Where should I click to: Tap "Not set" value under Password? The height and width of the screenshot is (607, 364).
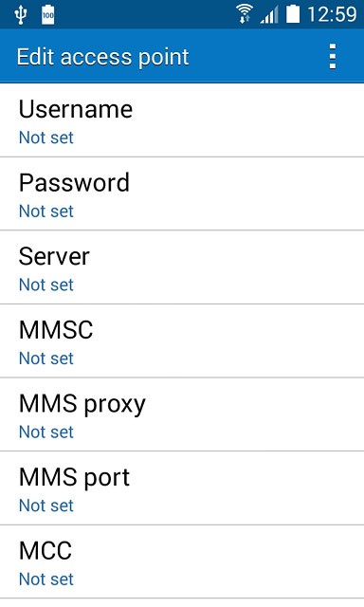coord(46,211)
